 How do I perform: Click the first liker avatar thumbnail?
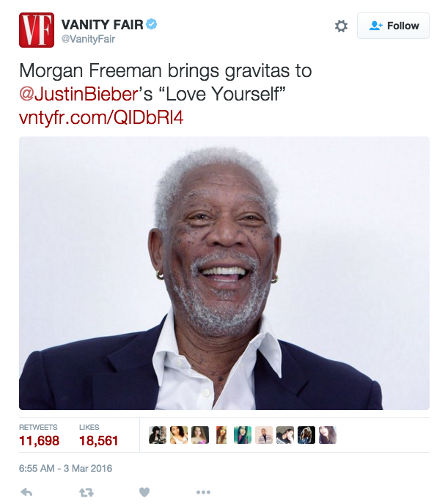coord(158,435)
